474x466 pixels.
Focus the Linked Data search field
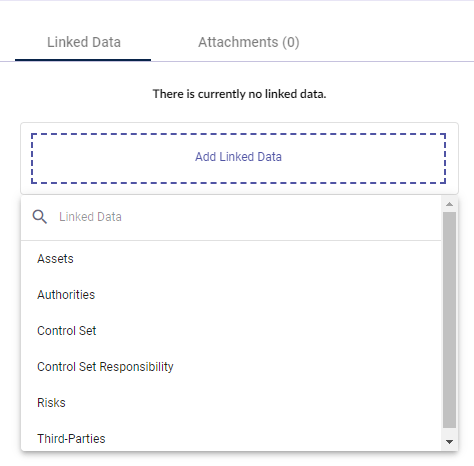[x=231, y=217]
